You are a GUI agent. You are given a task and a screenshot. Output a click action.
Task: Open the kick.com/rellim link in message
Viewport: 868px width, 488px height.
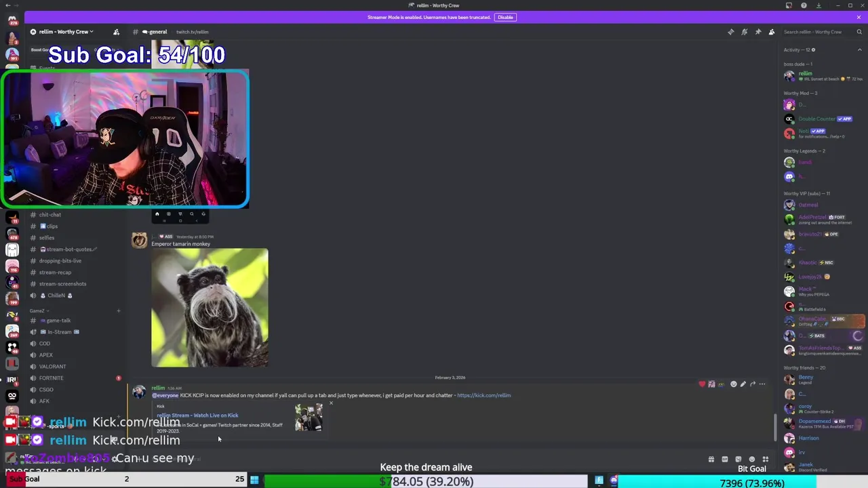click(484, 395)
